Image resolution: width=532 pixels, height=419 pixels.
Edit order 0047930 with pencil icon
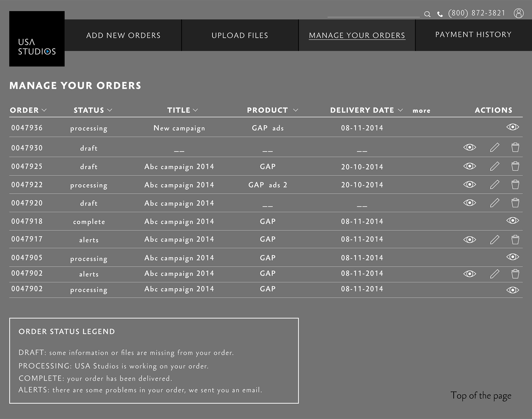[x=495, y=147]
